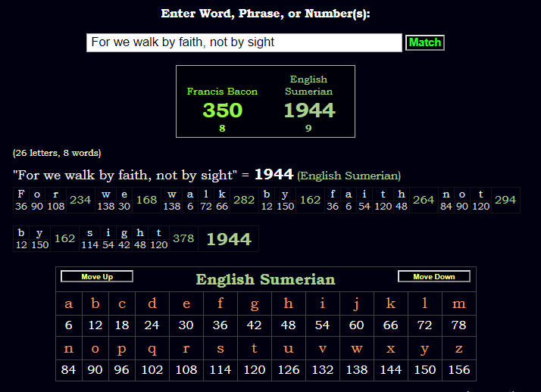Viewport: 541px width, 392px height.
Task: Click letter 'm' in the cipher chart
Action: click(458, 304)
